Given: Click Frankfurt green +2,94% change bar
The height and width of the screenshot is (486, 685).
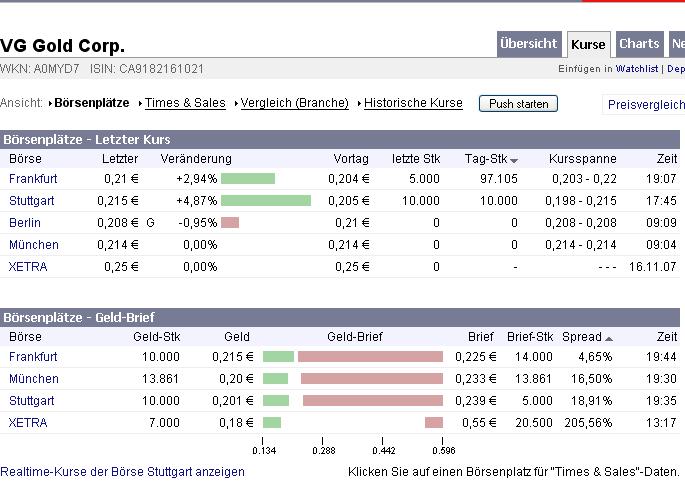Looking at the screenshot, I should coord(248,178).
